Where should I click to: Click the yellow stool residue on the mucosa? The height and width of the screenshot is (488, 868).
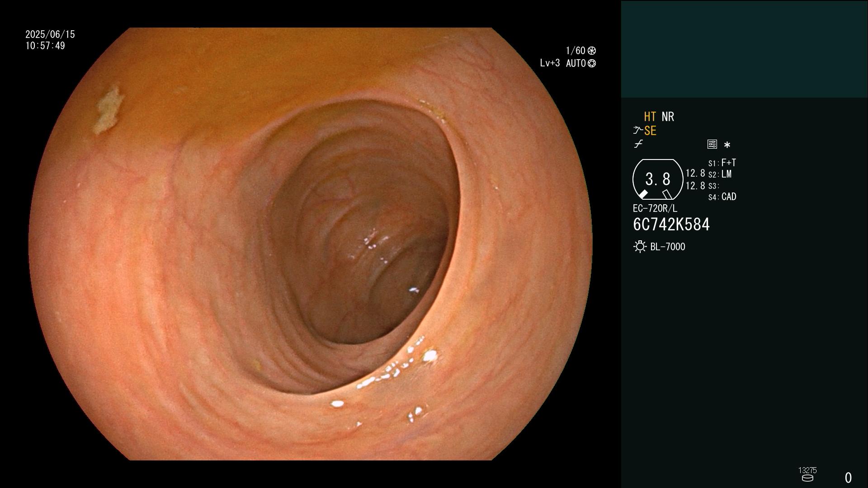click(x=108, y=110)
